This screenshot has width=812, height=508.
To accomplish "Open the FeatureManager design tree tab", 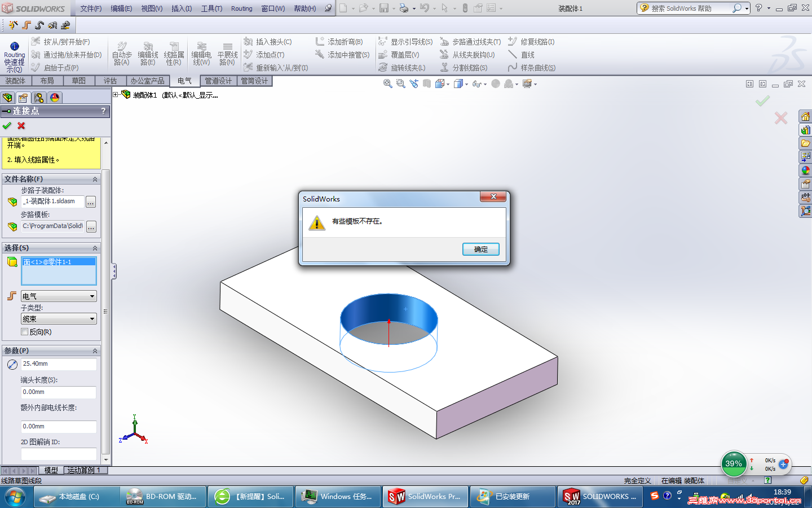I will pyautogui.click(x=8, y=98).
